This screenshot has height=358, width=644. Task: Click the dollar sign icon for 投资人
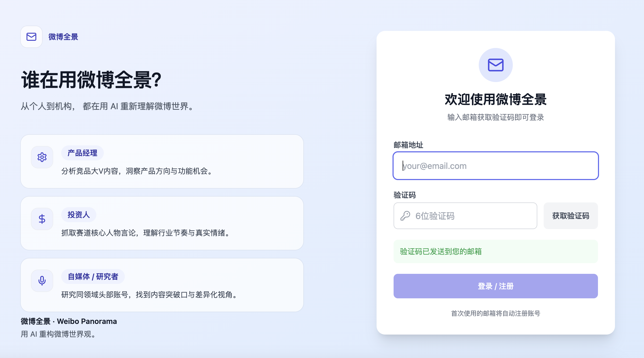point(42,219)
